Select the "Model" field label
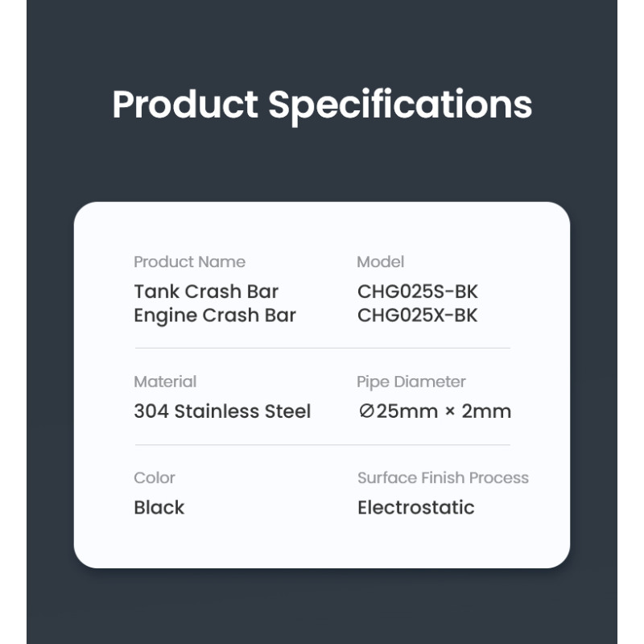The width and height of the screenshot is (644, 644). click(380, 262)
